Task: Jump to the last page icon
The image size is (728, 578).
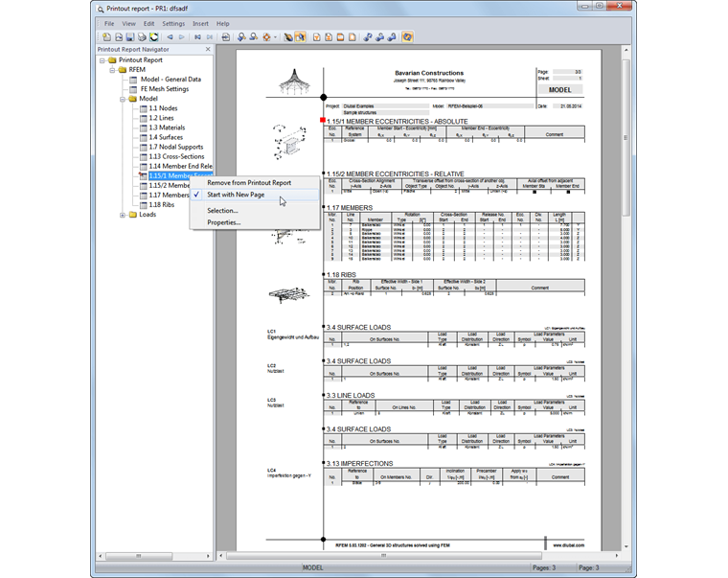Action: [x=210, y=37]
